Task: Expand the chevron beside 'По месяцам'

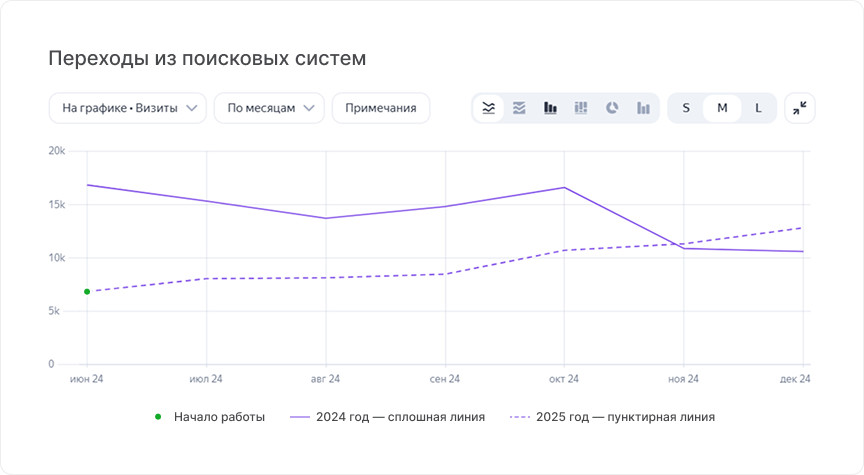Action: pos(309,108)
